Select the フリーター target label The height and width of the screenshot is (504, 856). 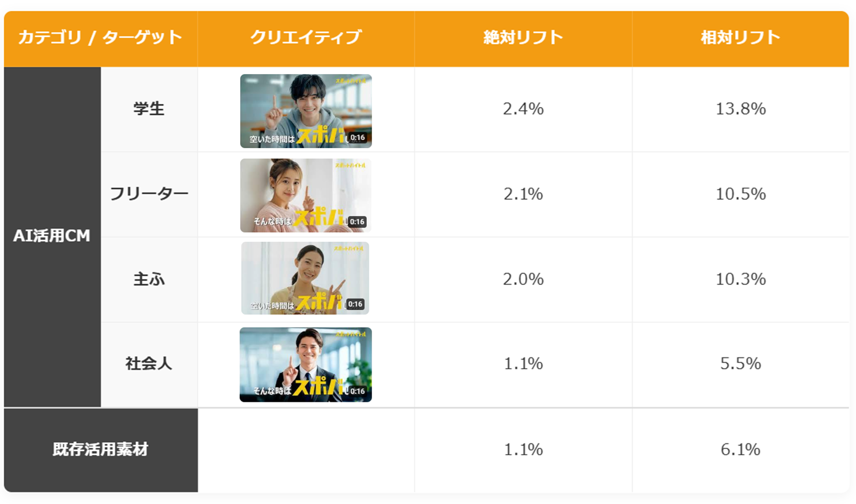coord(149,194)
